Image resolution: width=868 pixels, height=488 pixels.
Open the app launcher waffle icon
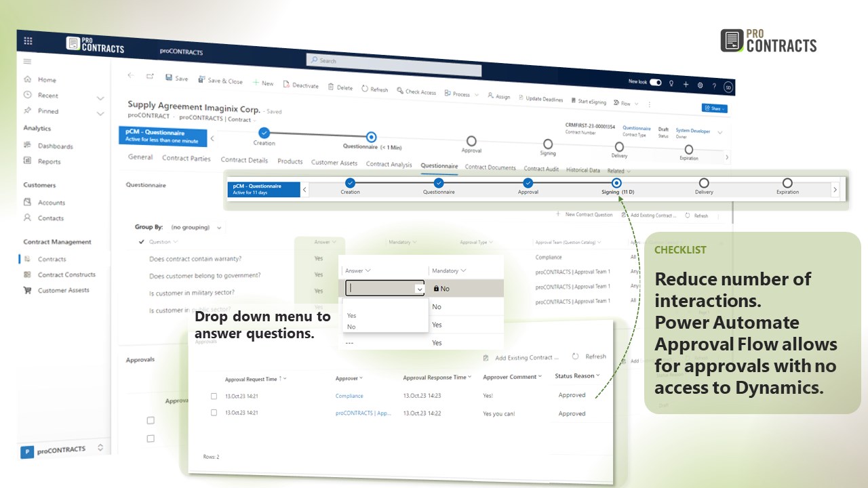coord(28,41)
